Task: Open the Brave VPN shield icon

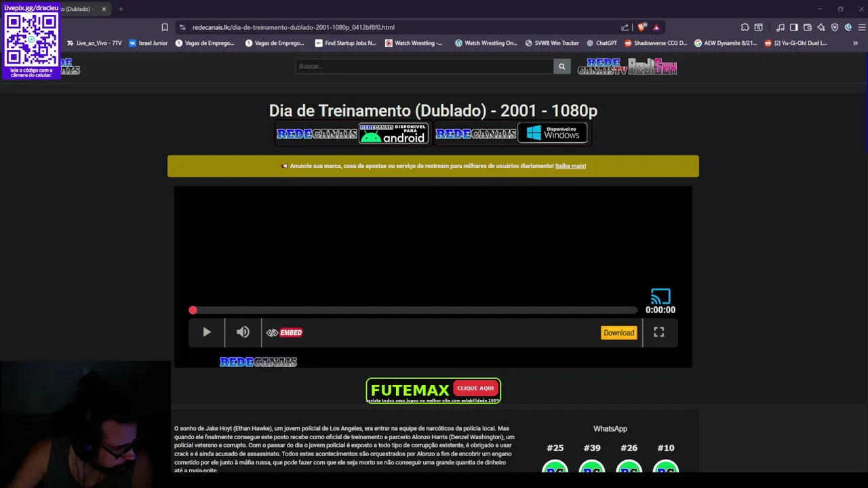Action: pos(835,27)
